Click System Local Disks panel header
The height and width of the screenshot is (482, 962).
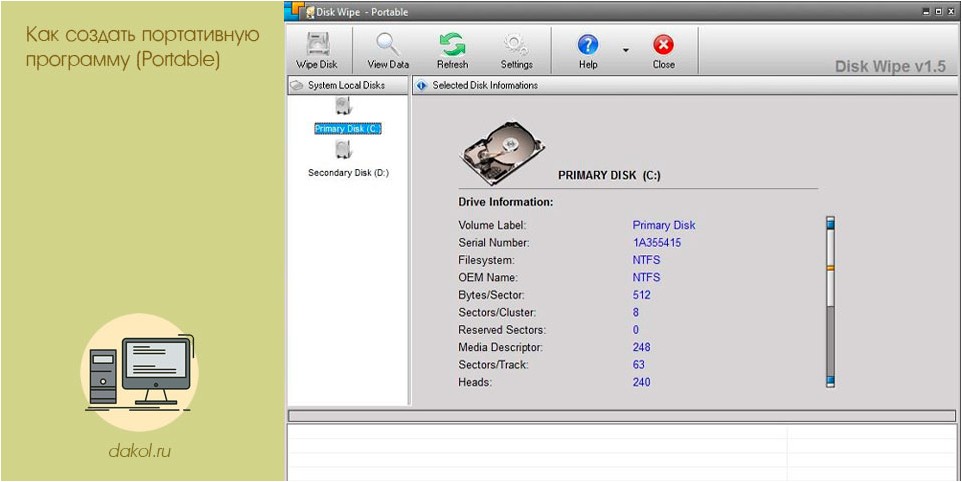(x=347, y=85)
